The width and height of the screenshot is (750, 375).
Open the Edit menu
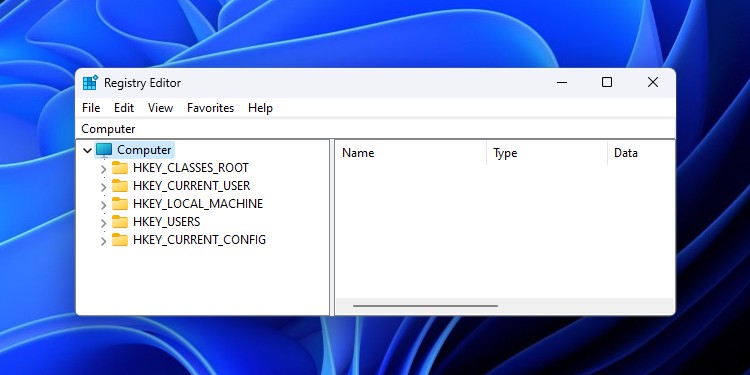(x=124, y=108)
